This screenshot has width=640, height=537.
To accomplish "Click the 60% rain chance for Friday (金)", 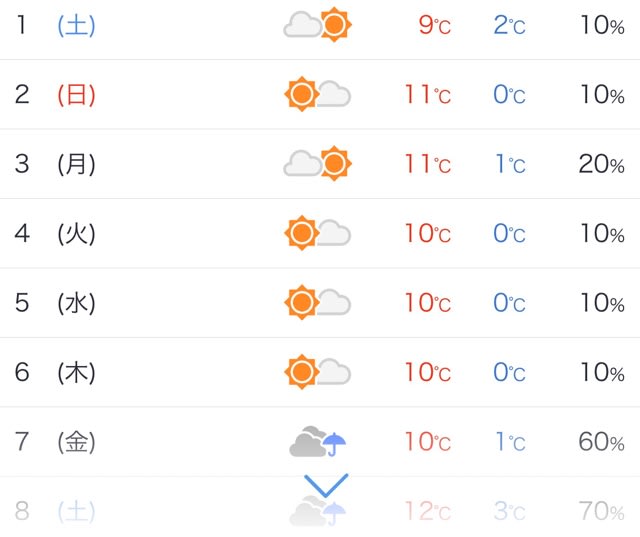I will (x=602, y=442).
